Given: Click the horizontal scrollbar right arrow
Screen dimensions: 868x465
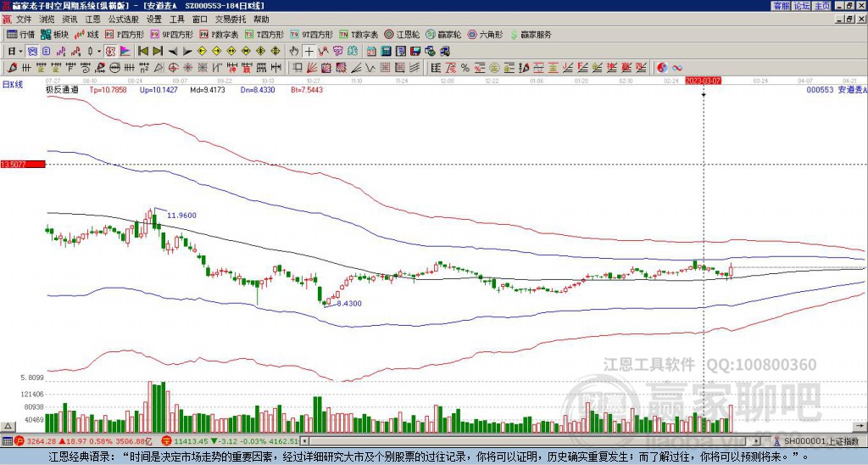Looking at the screenshot, I should coord(756,441).
